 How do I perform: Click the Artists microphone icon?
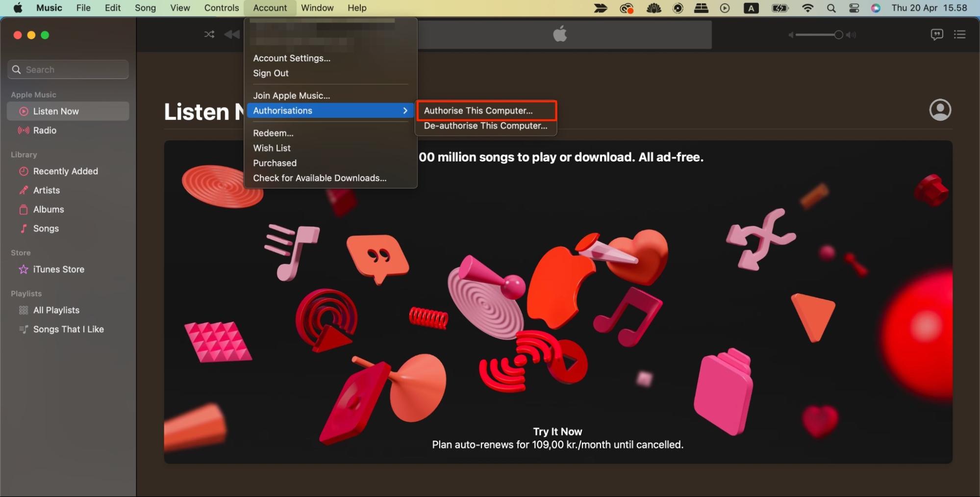point(24,190)
